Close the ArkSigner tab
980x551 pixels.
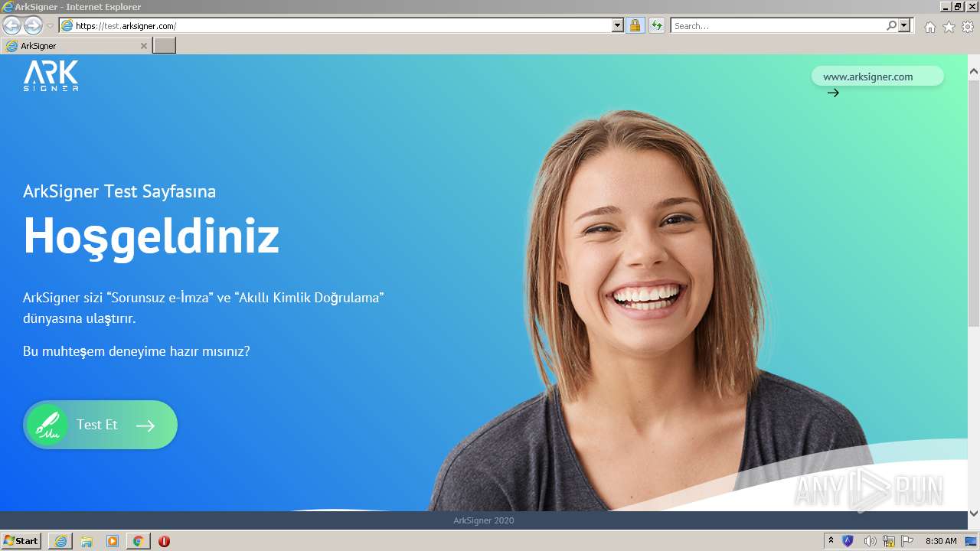coord(143,46)
